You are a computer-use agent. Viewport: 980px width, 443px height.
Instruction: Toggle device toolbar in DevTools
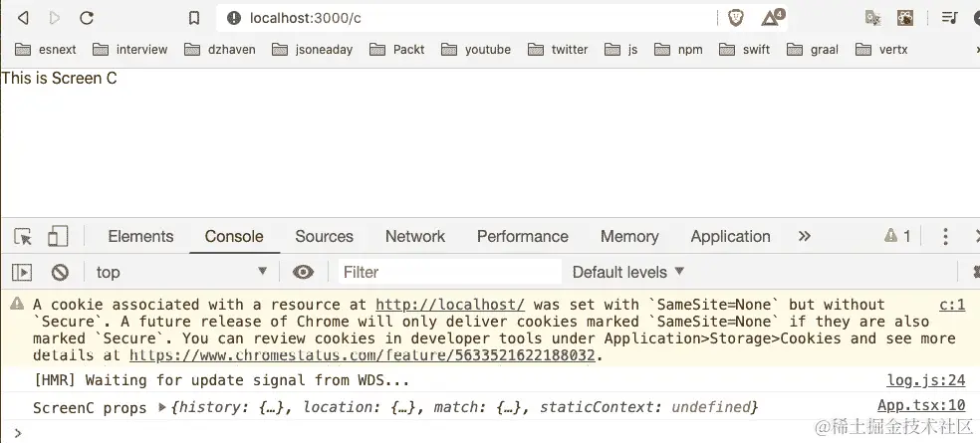[x=58, y=236]
